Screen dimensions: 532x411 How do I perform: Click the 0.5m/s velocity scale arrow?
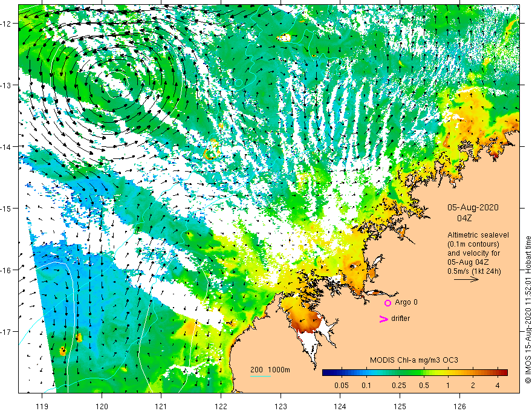pyautogui.click(x=466, y=279)
